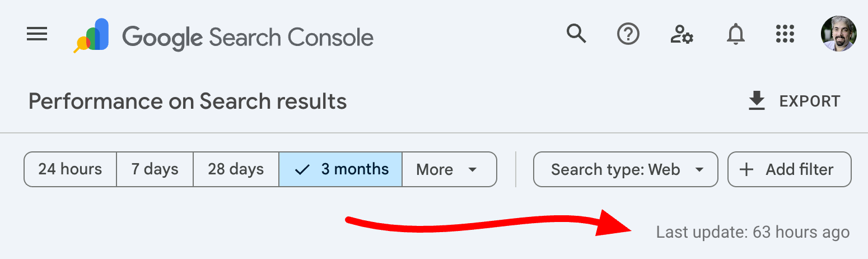
Task: Open the profile avatar picture
Action: point(838,34)
